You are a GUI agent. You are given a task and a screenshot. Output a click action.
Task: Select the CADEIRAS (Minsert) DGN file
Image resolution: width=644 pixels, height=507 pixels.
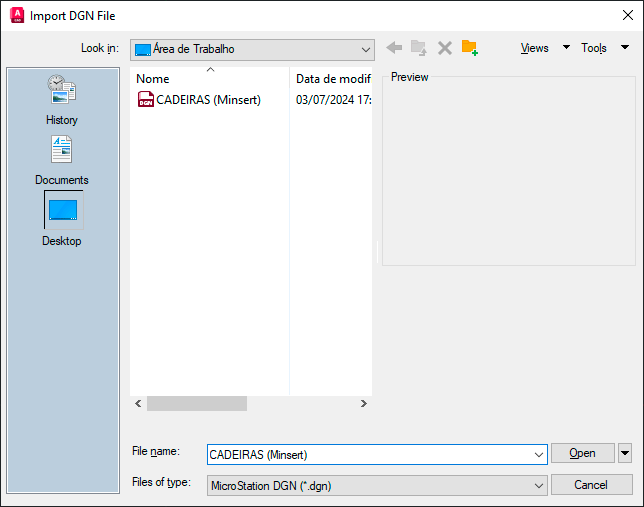207,100
